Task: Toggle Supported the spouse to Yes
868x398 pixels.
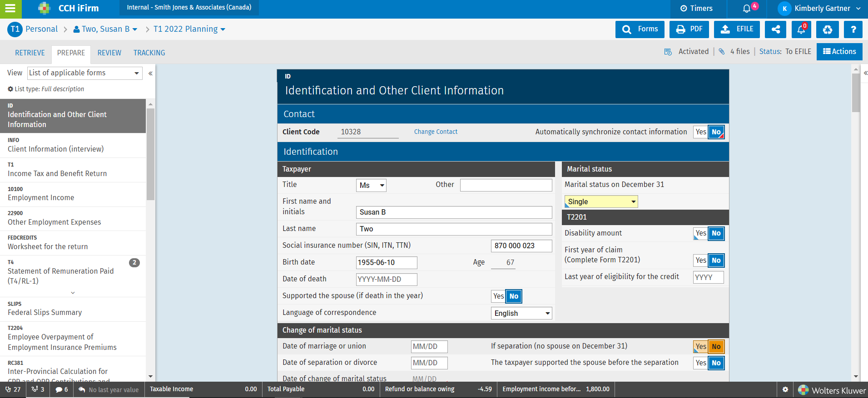Action: click(498, 296)
